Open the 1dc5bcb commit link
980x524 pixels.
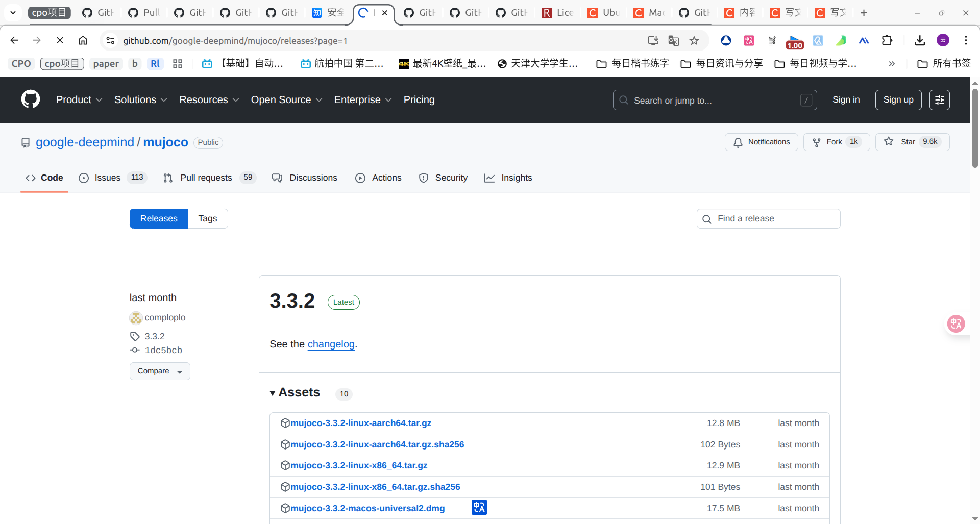(x=163, y=350)
